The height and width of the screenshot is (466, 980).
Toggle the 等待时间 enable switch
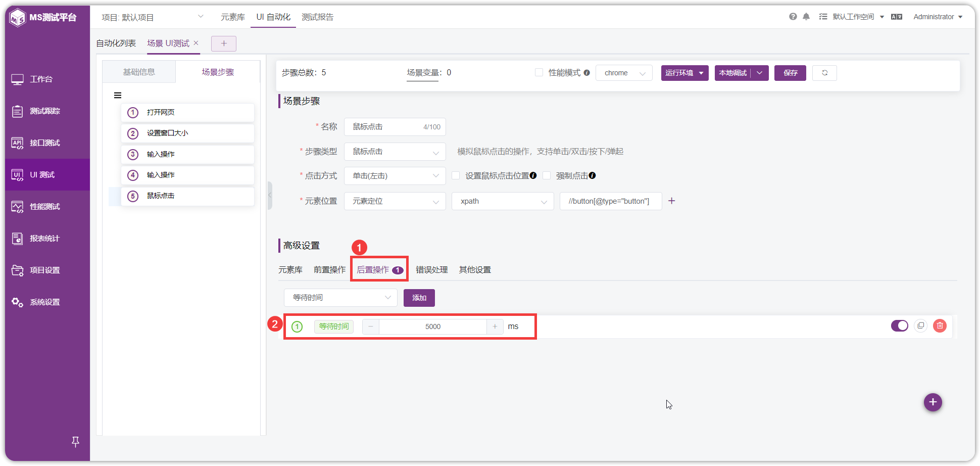pos(900,326)
